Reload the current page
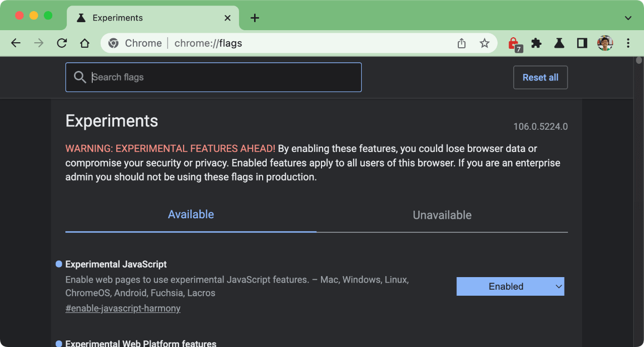This screenshot has width=644, height=347. tap(61, 43)
